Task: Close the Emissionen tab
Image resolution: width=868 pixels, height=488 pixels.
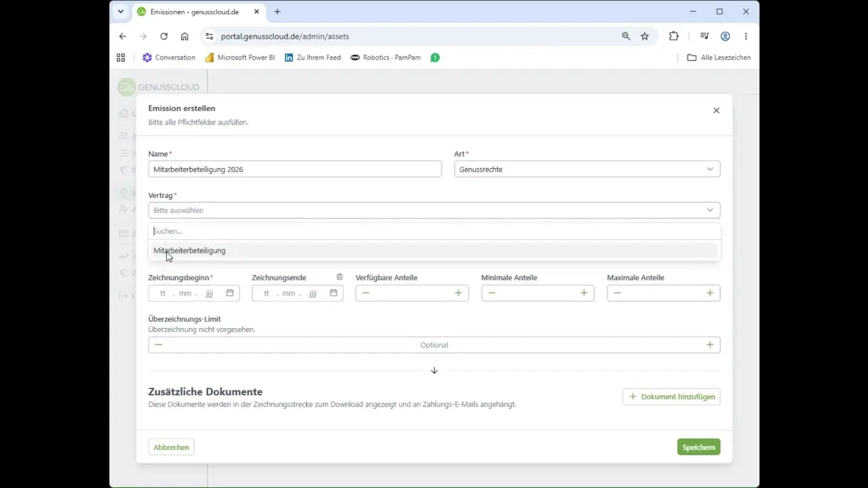Action: [x=256, y=12]
